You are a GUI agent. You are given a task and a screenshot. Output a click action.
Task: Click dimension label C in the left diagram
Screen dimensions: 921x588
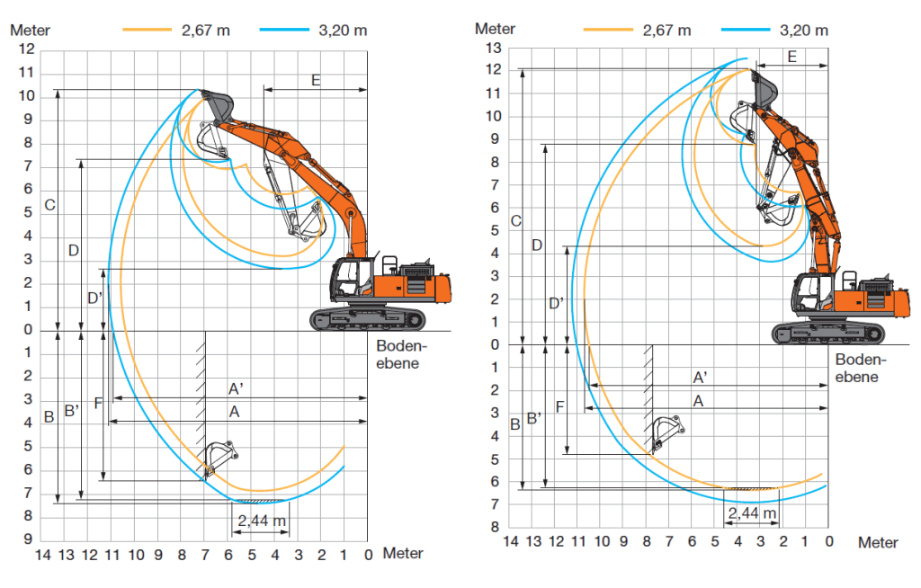(x=50, y=205)
